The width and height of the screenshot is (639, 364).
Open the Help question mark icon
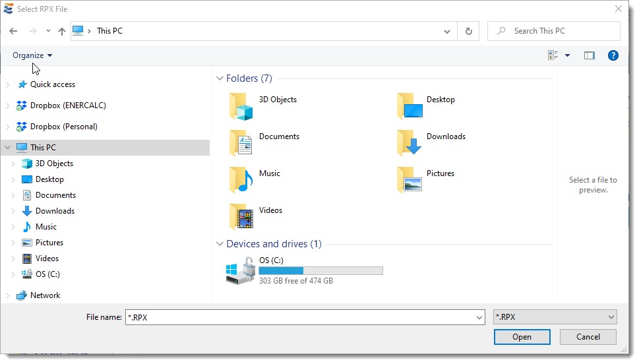(613, 55)
